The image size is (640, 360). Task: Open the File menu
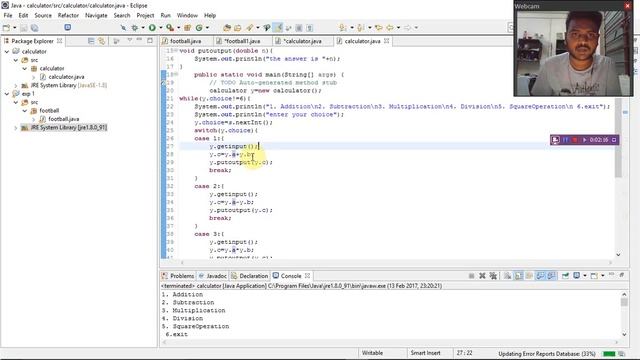[8, 15]
